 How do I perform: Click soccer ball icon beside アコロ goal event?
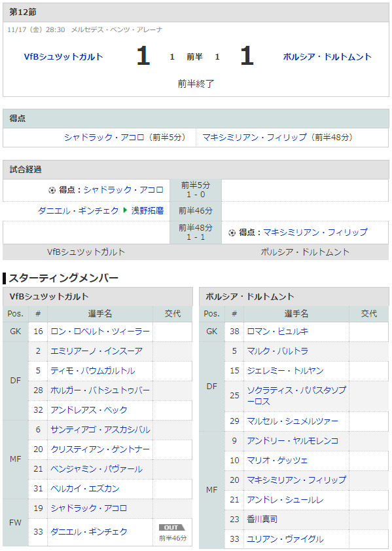coord(52,190)
